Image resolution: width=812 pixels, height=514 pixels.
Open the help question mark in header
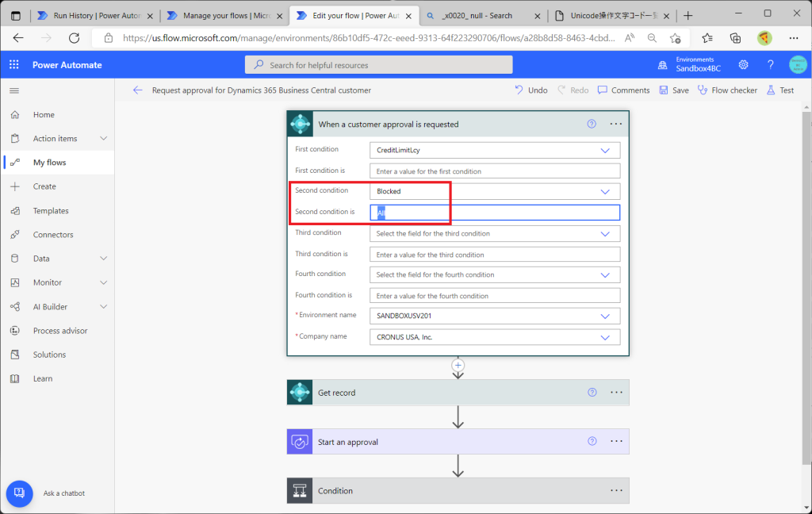(x=770, y=65)
